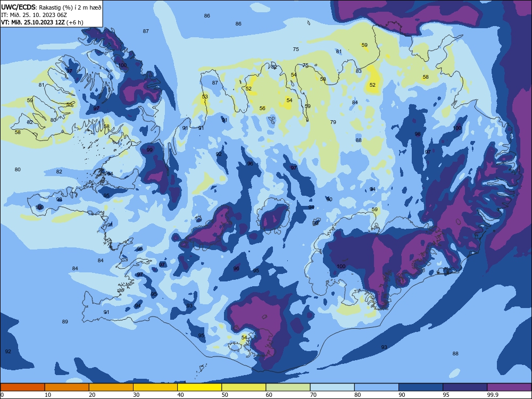Screen dimensions: 532x399
Task: Click the 'IT: Mið. 25. 10. 2023 06Z' line
Action: pyautogui.click(x=34, y=15)
